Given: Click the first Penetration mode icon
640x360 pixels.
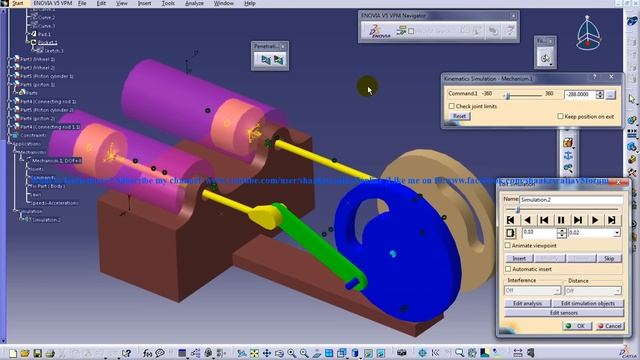Looking at the screenshot, I should coord(266,60).
